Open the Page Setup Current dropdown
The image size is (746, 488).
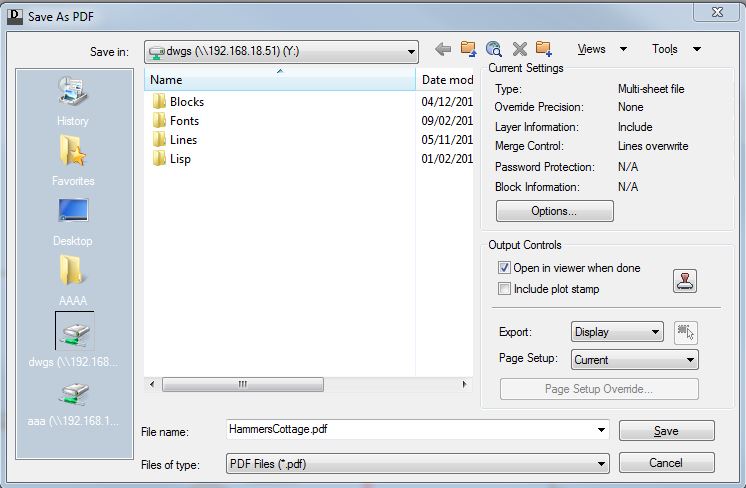point(635,360)
